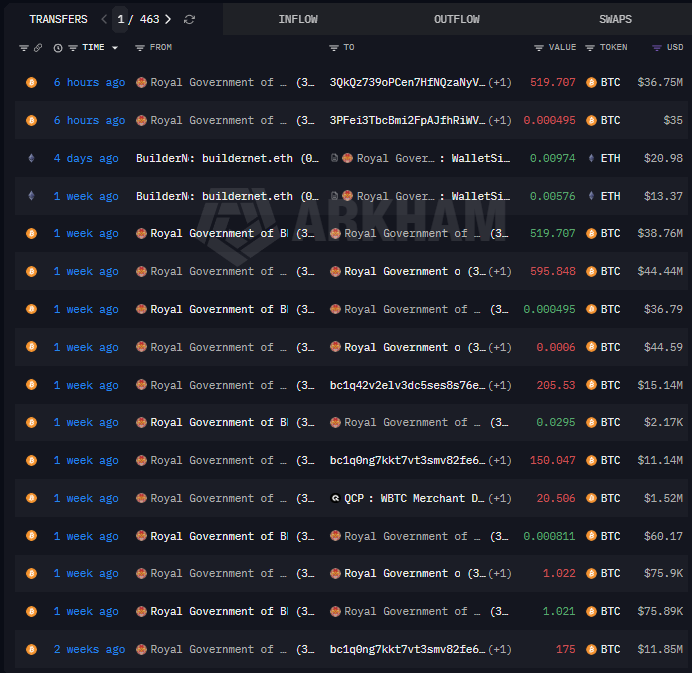Screen dimensions: 692x673
Task: Switch to the INFLOW tab
Action: click(298, 19)
